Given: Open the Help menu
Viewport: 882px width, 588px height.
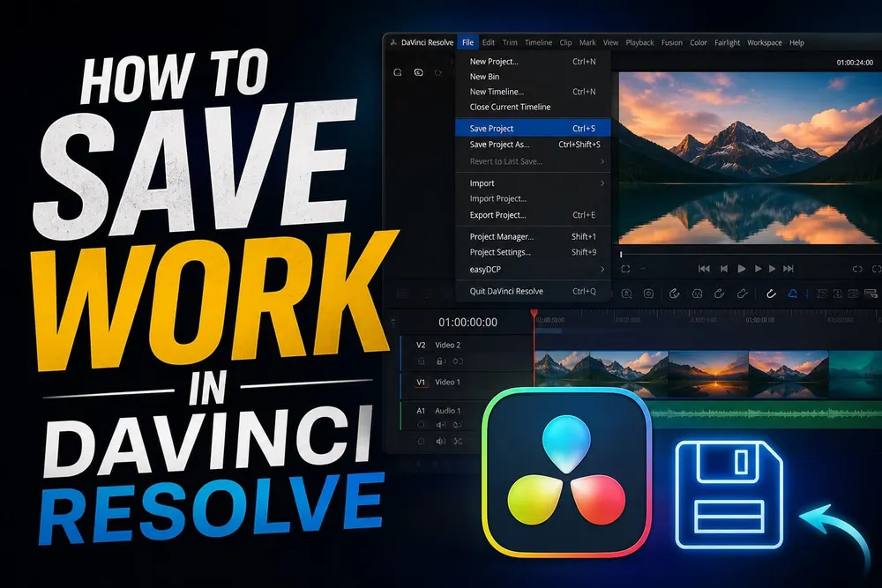Looking at the screenshot, I should (x=796, y=42).
